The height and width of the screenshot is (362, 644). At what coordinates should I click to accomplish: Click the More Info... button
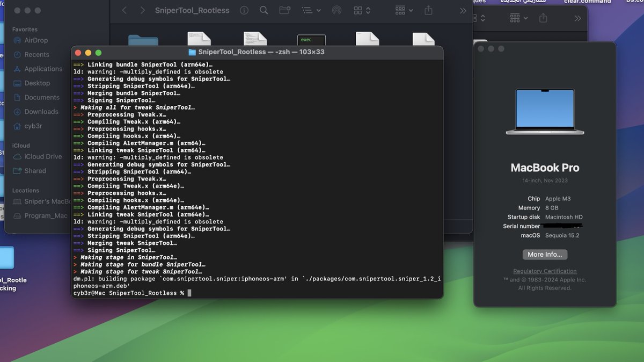(x=545, y=255)
